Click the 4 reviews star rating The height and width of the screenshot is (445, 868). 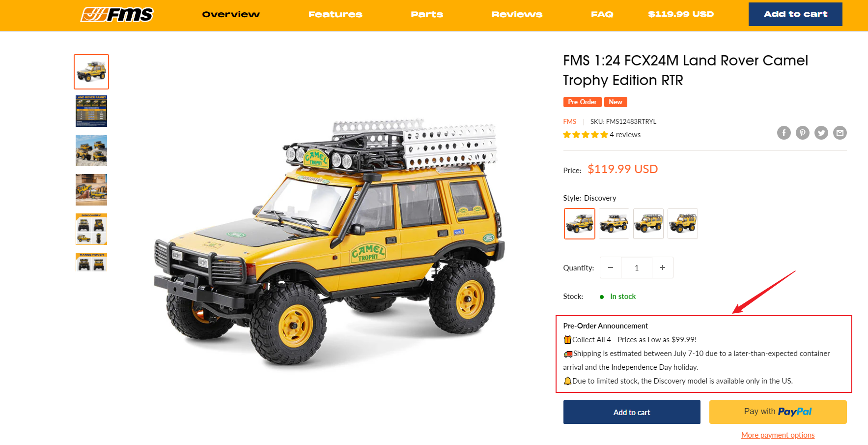pos(602,135)
